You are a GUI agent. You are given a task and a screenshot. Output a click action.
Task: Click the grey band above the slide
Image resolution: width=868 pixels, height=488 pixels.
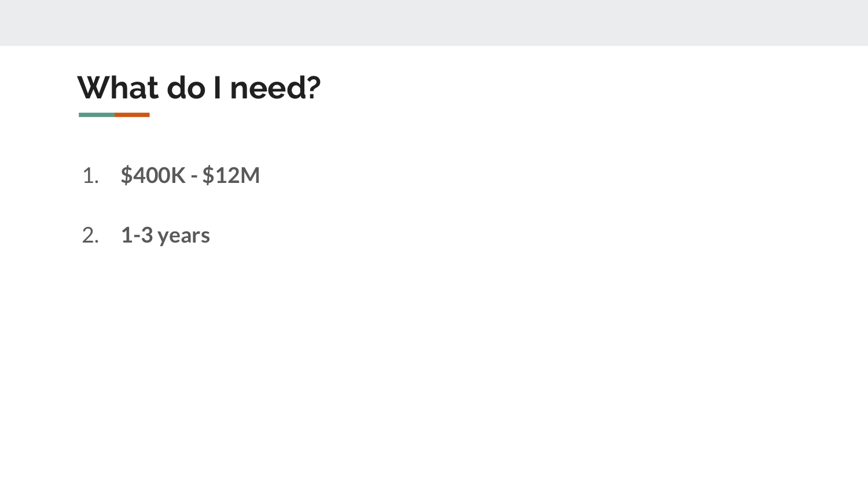click(x=434, y=23)
